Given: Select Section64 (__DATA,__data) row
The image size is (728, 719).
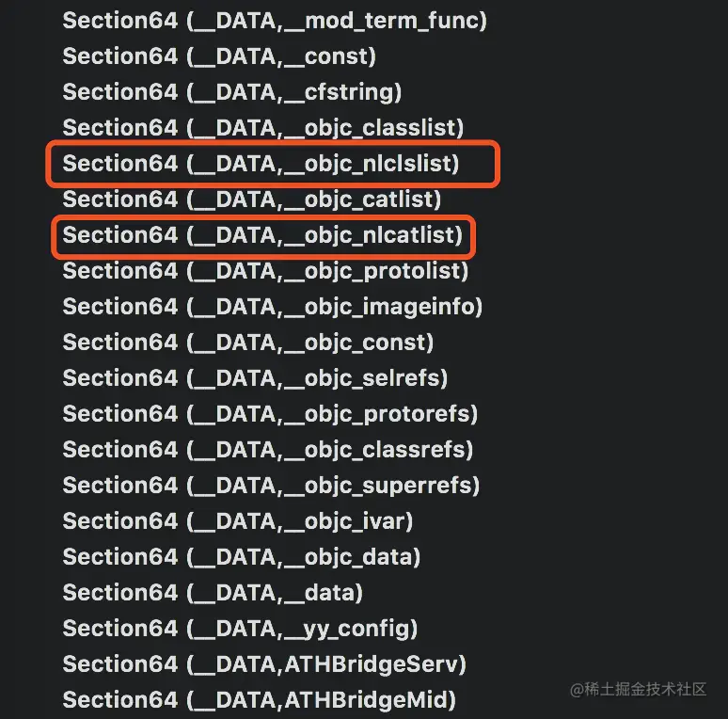Looking at the screenshot, I should pos(213,593).
